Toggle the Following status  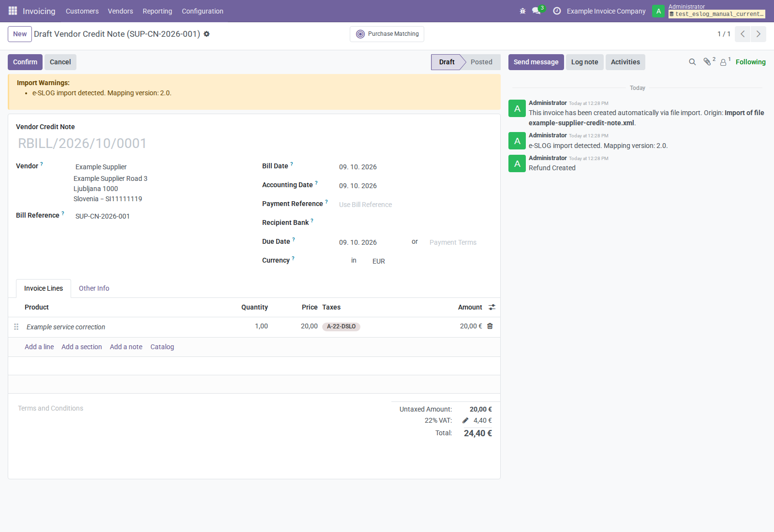tap(751, 62)
